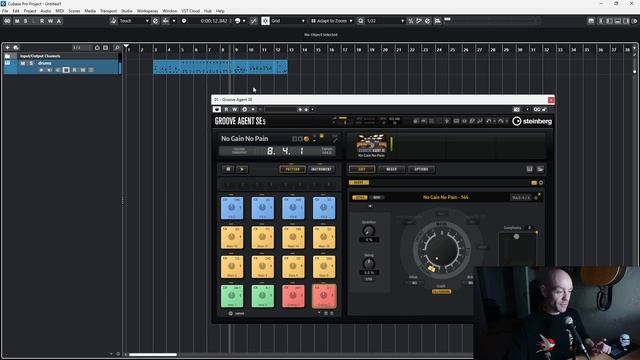Toggle plugin bypass/activate in Groove Agent header
Screen dimensions: 640x360
click(217, 109)
